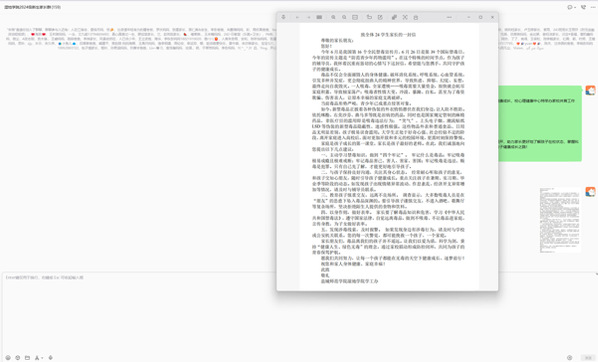Go to next image in viewer
The height and width of the screenshot is (362, 598).
pyautogui.click(x=309, y=17)
